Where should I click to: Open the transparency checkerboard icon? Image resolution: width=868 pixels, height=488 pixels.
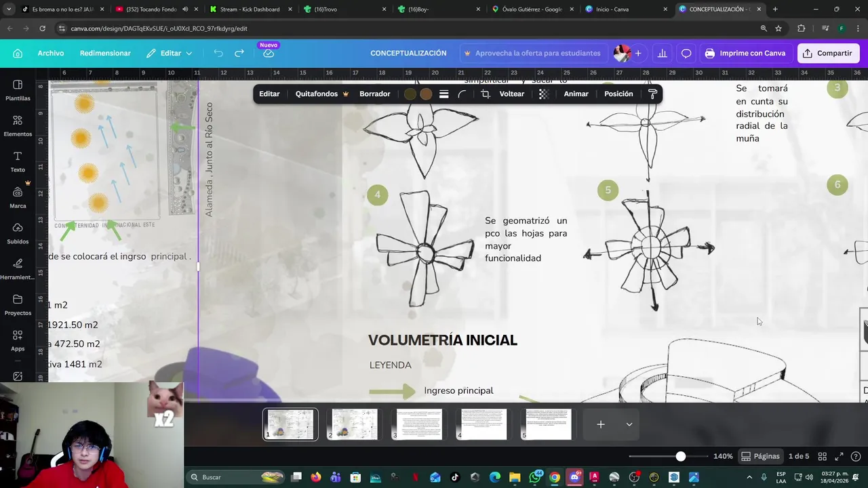click(544, 94)
